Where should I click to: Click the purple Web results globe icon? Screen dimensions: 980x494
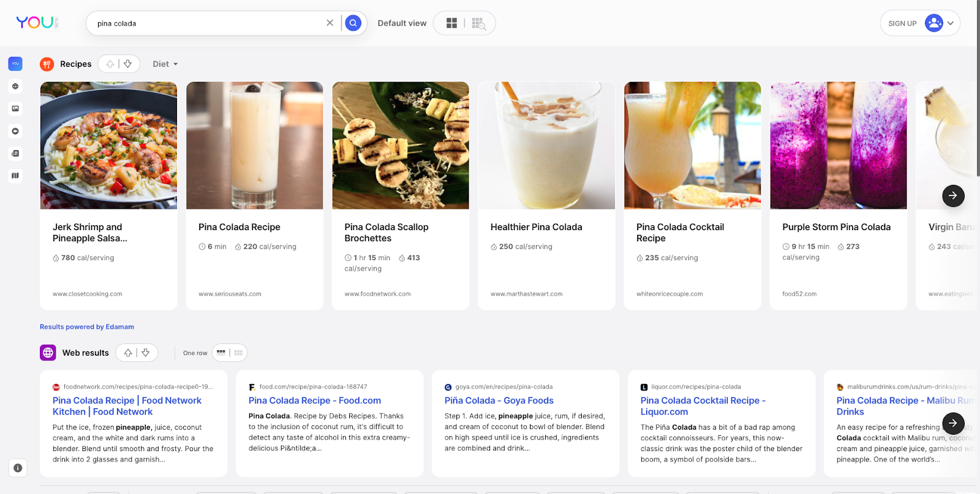click(48, 353)
